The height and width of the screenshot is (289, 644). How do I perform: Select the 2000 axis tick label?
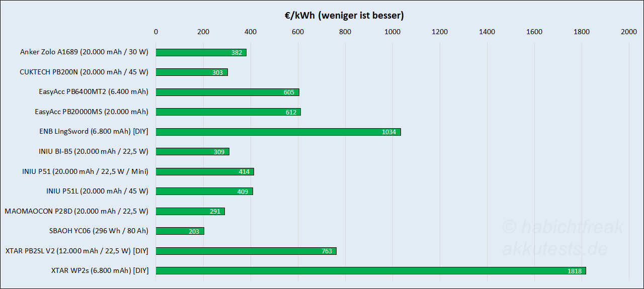coord(629,32)
